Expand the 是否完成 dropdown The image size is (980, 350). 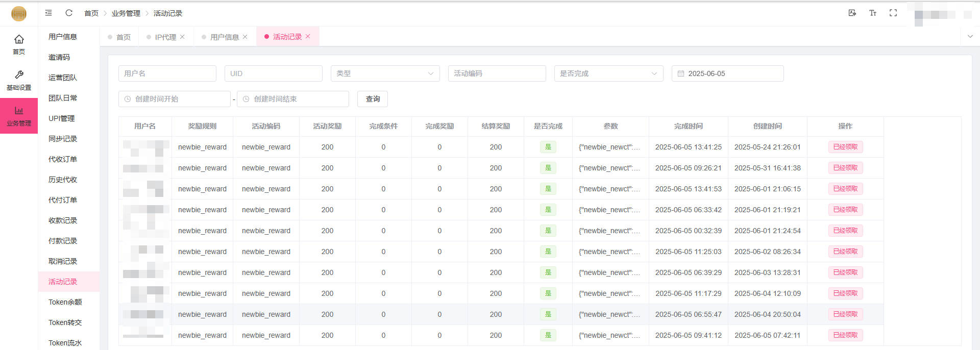[x=608, y=73]
